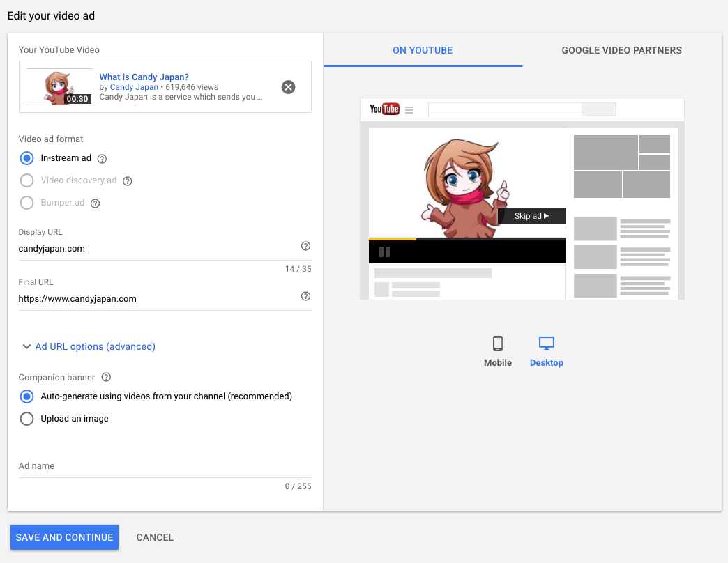The width and height of the screenshot is (728, 563).
Task: Open help for Bumper ad
Action: click(95, 203)
